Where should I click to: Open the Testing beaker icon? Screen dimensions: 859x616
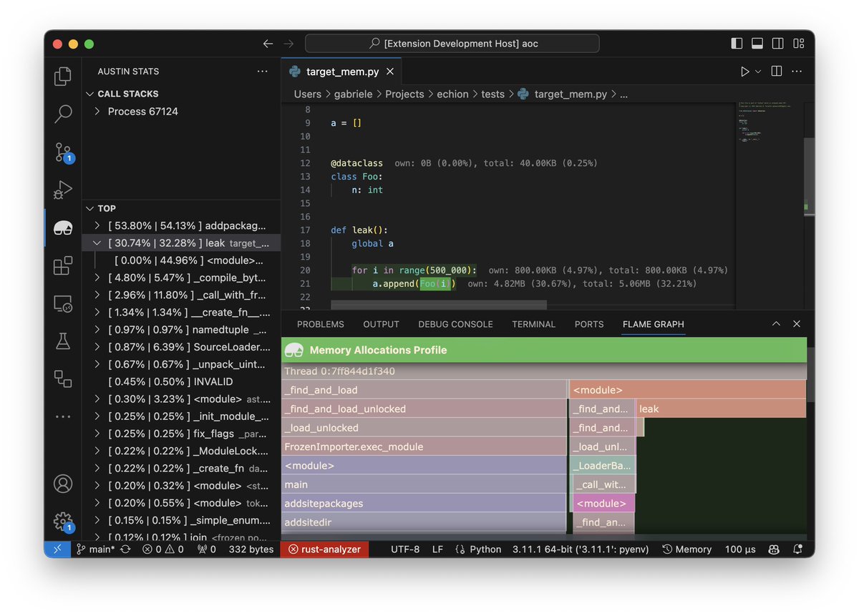tap(63, 341)
